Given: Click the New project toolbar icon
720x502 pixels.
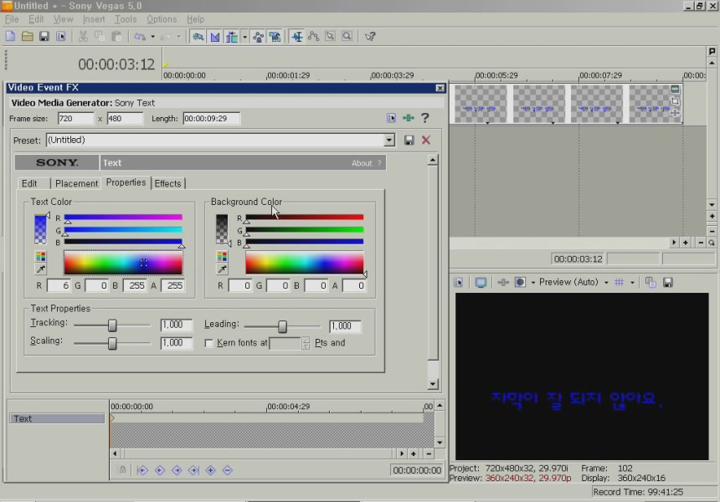Looking at the screenshot, I should click(x=10, y=36).
